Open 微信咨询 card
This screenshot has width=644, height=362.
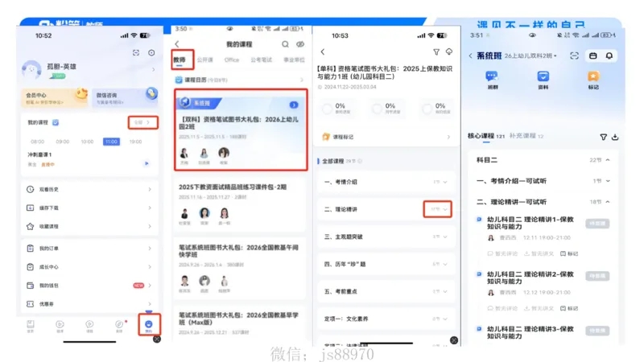125,97
